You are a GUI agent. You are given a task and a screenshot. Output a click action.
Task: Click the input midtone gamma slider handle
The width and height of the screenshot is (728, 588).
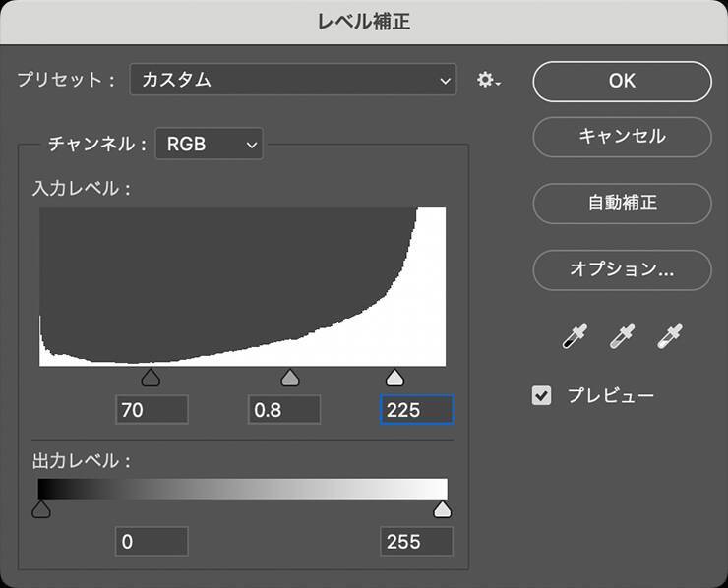click(x=290, y=379)
